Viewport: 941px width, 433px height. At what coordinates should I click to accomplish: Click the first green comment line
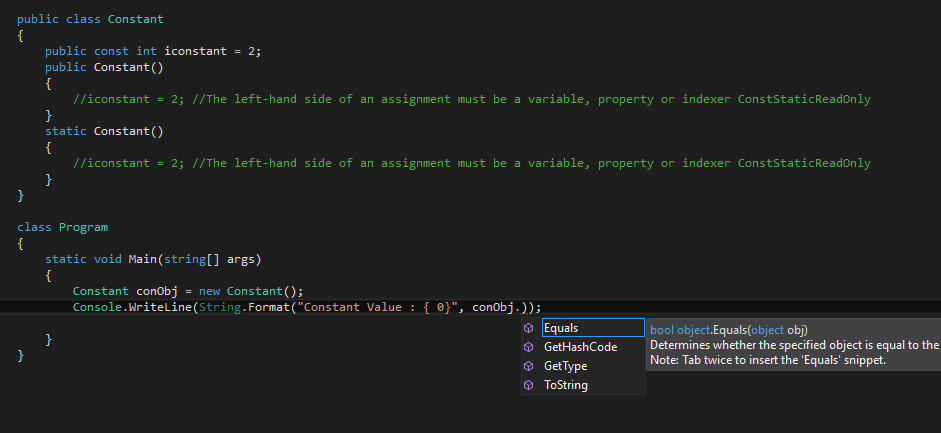[x=472, y=99]
